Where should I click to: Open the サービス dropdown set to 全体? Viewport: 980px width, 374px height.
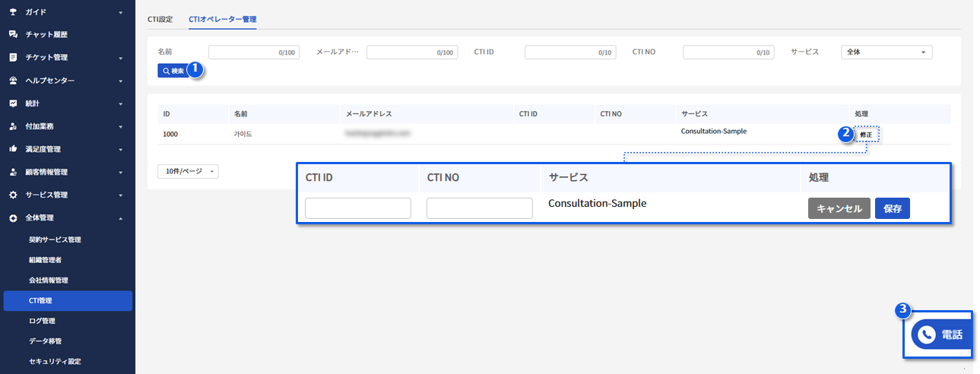[x=886, y=52]
